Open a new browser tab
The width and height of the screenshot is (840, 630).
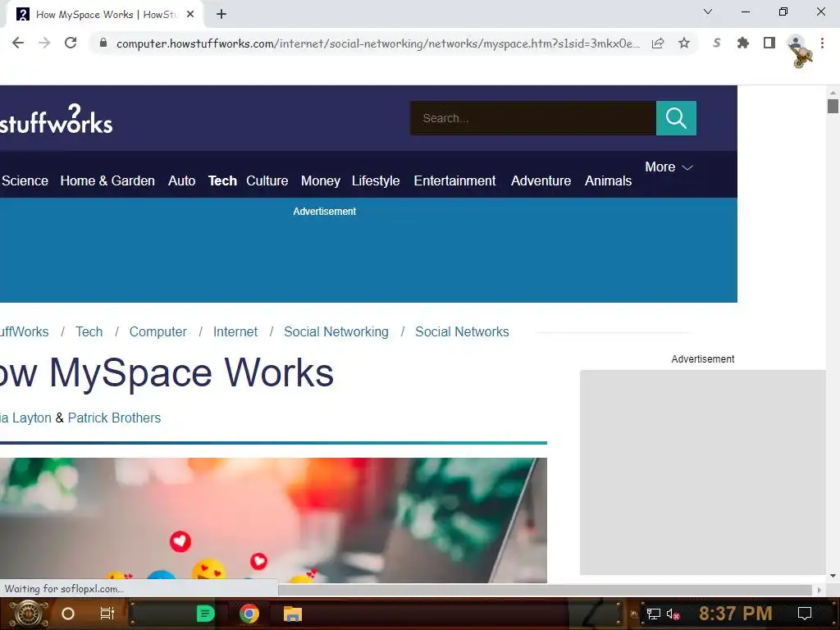(x=221, y=14)
